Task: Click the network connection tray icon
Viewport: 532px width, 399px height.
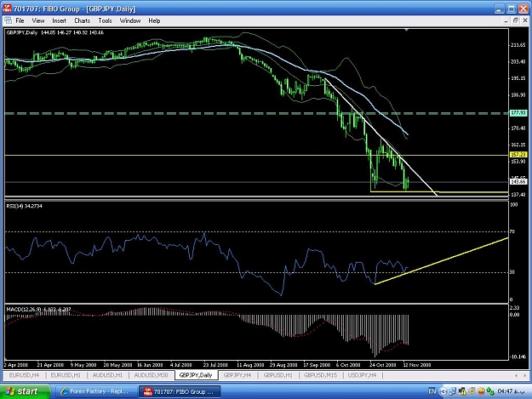Action: pos(453,391)
